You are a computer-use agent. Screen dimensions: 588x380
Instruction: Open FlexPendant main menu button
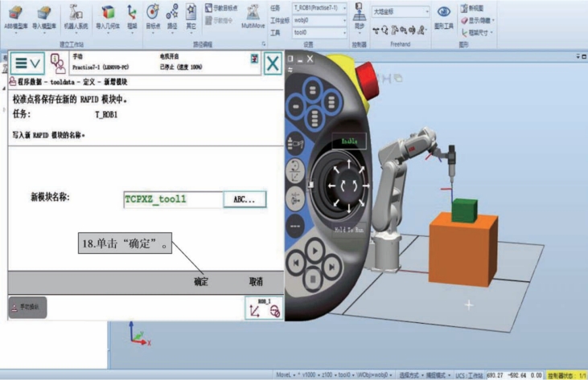27,63
